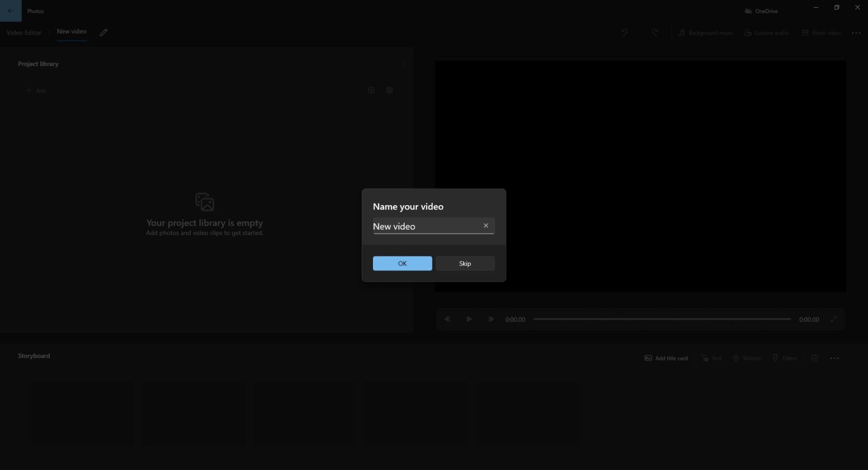The width and height of the screenshot is (868, 470).
Task: Select the New video tab
Action: click(x=71, y=32)
